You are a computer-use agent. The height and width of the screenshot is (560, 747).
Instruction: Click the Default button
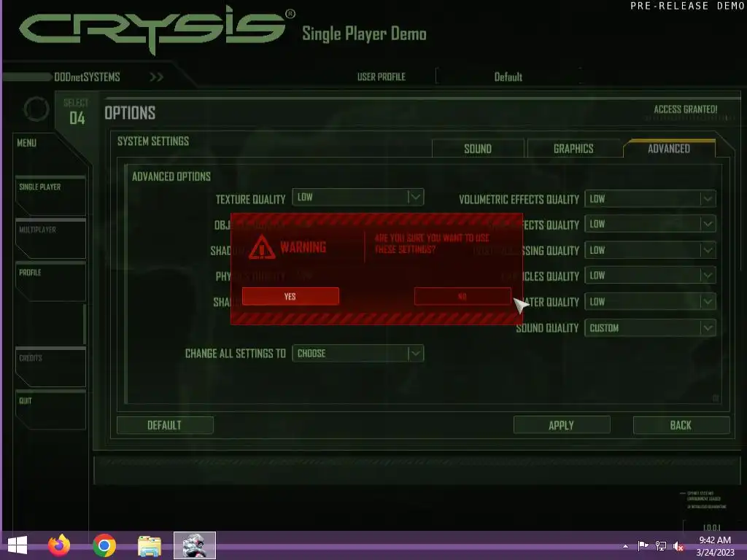click(165, 425)
